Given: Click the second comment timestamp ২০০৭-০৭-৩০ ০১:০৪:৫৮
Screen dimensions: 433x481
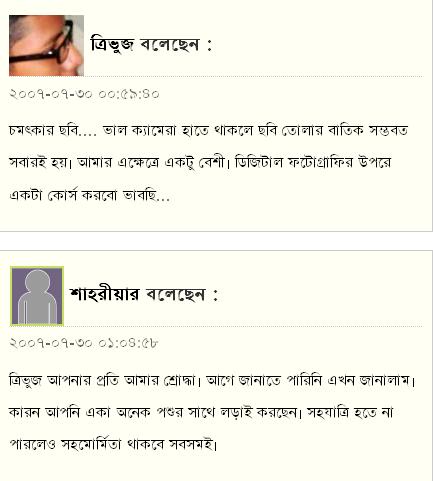Looking at the screenshot, I should [x=83, y=343].
